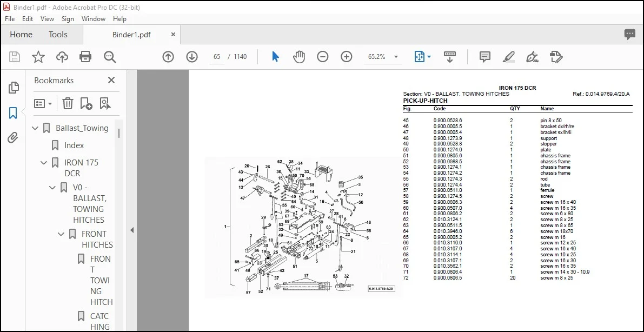
Task: Click the upload to cloud icon
Action: [x=62, y=57]
